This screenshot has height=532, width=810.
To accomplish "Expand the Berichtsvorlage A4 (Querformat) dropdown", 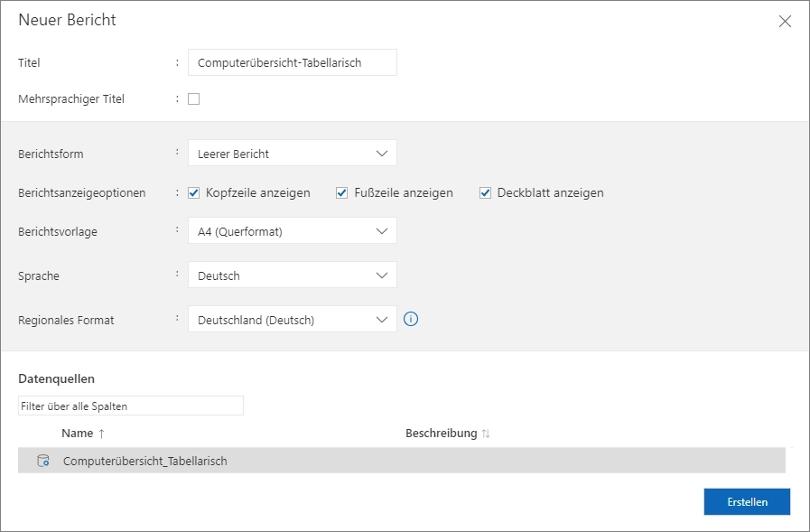I will (x=292, y=231).
